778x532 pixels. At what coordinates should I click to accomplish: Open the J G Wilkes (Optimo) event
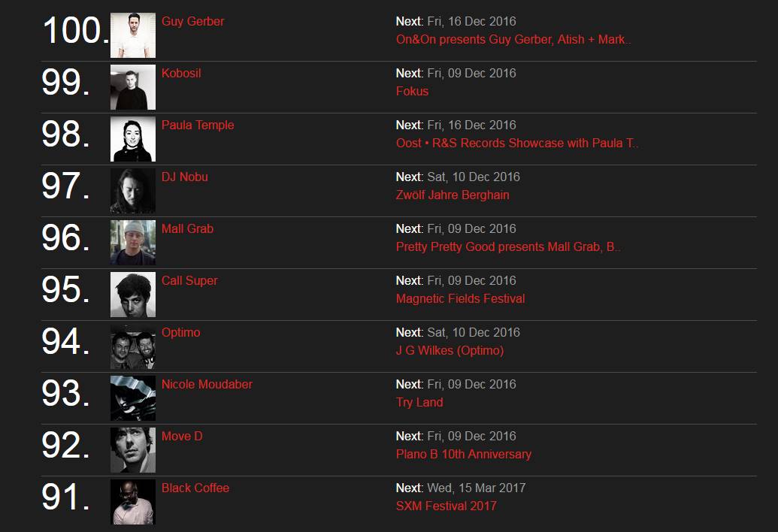450,350
